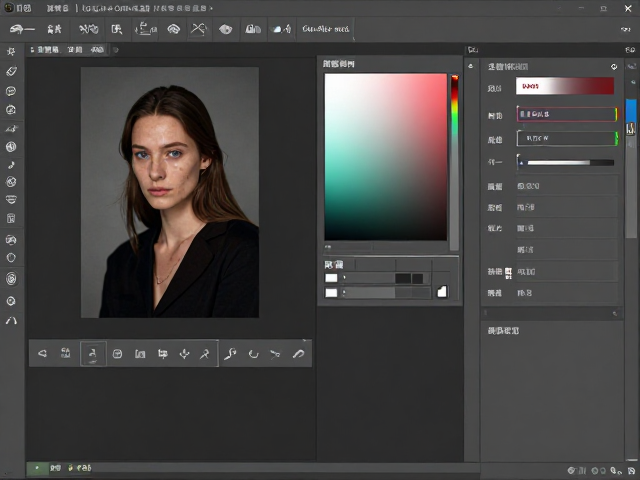This screenshot has height=480, width=640.
Task: Click the upper white swatch below the color field
Action: pos(331,278)
